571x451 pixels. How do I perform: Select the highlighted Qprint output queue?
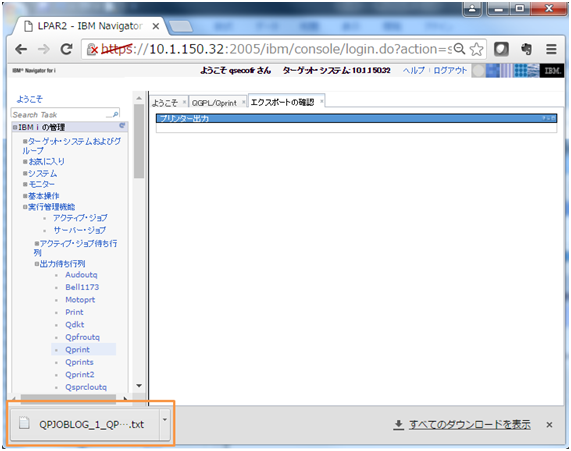coord(77,349)
